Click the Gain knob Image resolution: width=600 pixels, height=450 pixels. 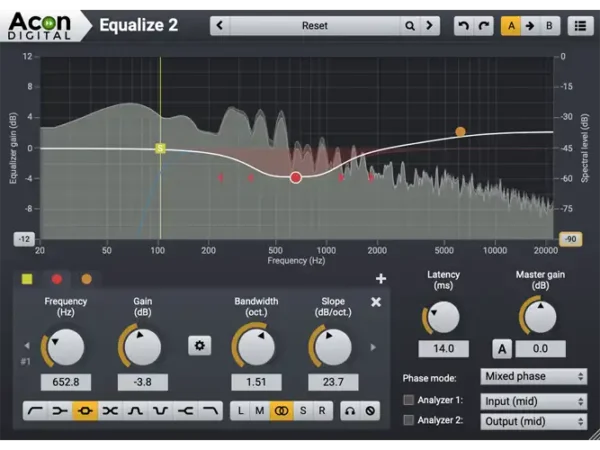pos(142,347)
